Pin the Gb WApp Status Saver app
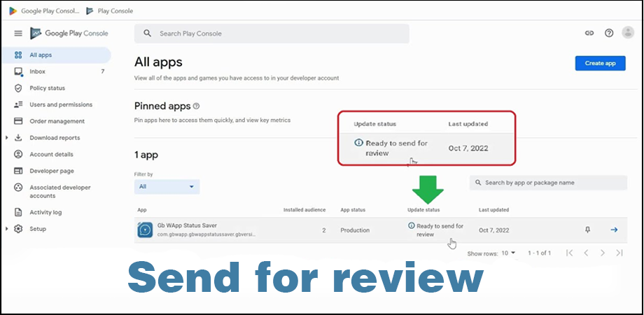This screenshot has width=644, height=315. [587, 230]
